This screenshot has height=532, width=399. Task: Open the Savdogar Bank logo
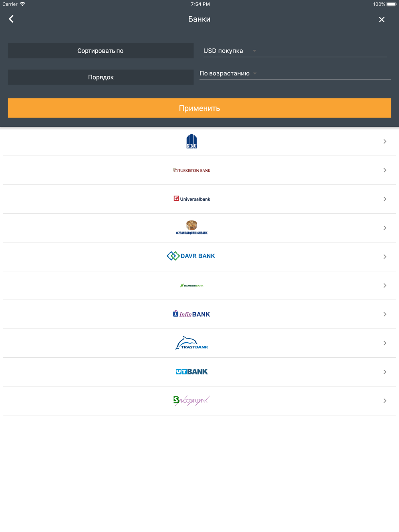192,400
